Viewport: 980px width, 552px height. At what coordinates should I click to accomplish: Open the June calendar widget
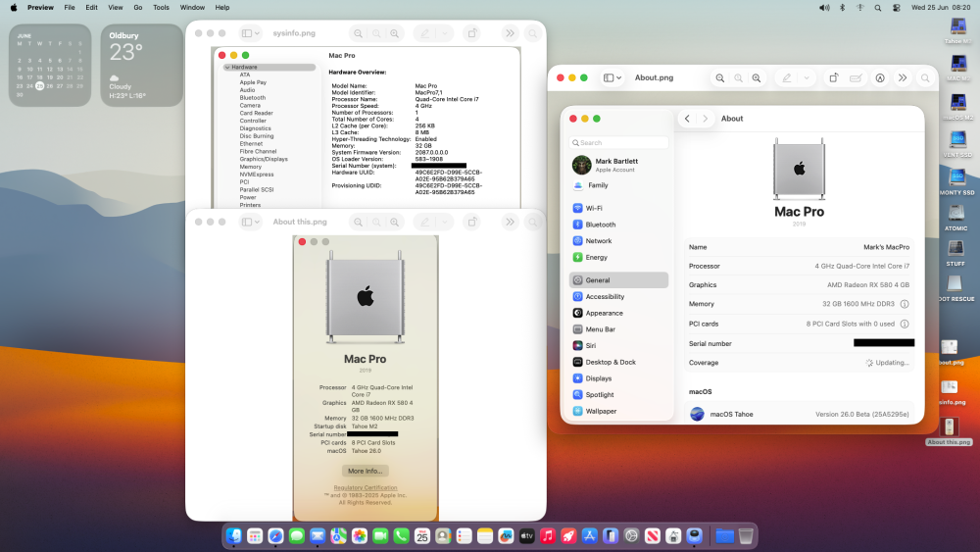point(49,65)
